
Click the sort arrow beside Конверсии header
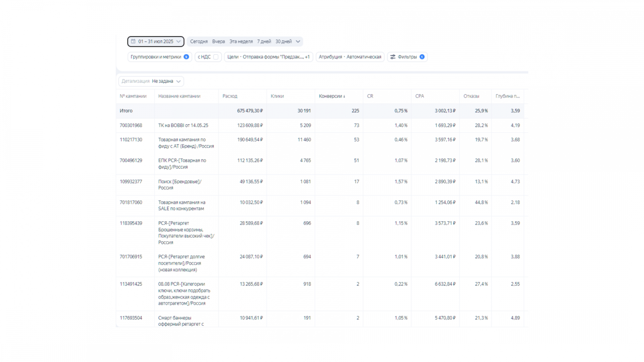(x=344, y=97)
